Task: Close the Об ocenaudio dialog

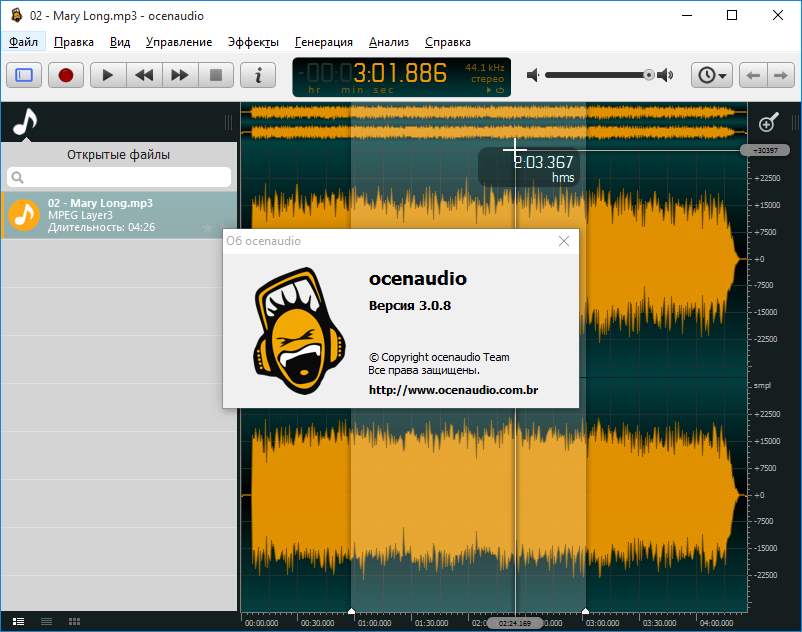Action: [564, 241]
